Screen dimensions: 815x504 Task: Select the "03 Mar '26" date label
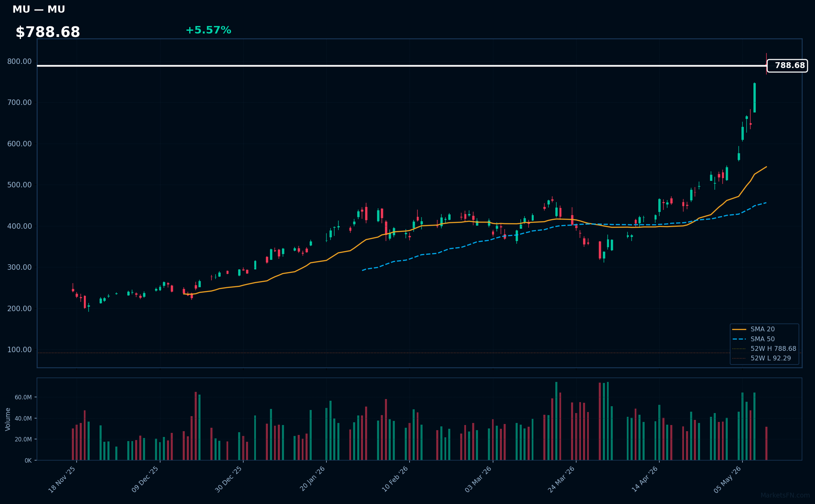478,479
